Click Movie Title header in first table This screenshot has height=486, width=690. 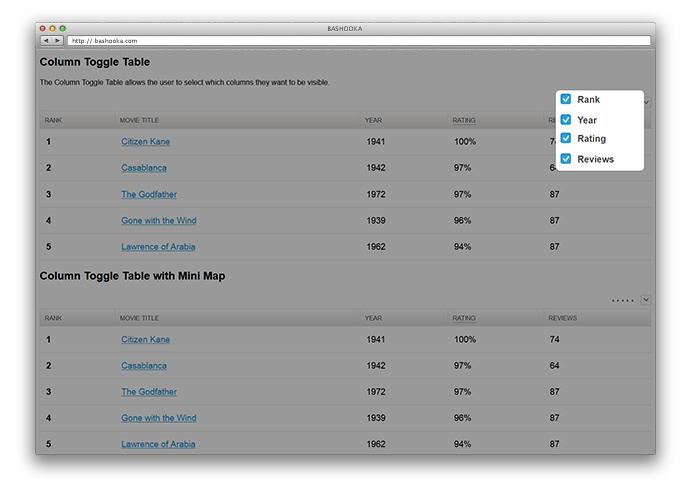coord(139,120)
